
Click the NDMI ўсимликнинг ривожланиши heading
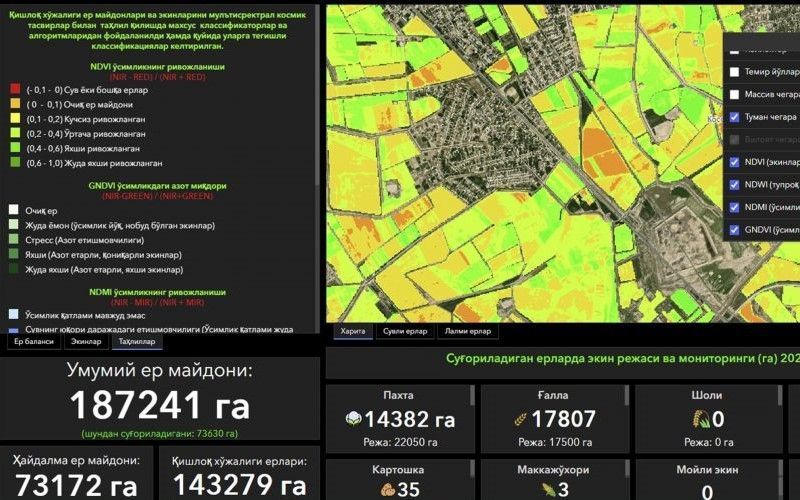(157, 292)
